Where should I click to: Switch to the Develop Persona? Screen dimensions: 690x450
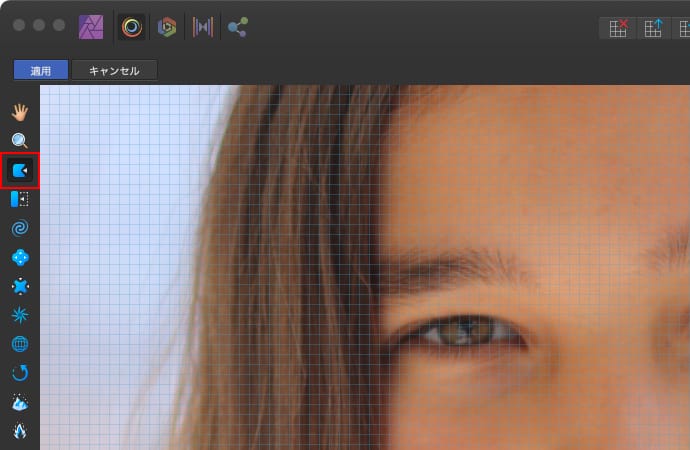(x=167, y=27)
